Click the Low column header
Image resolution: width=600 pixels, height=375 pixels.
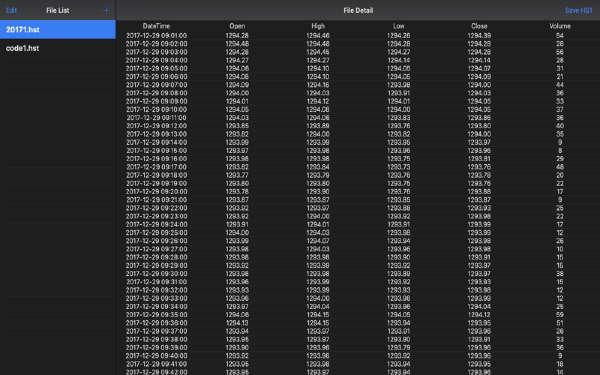[399, 26]
